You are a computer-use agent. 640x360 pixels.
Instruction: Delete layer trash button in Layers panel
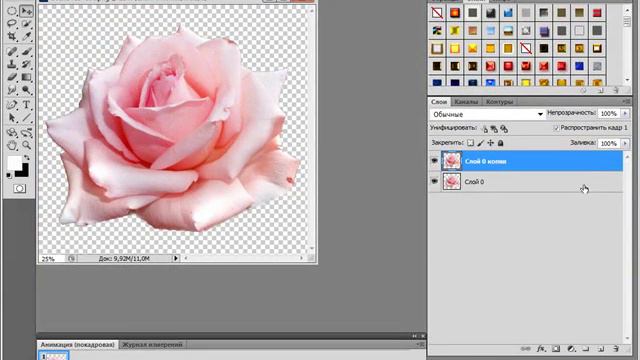click(616, 349)
